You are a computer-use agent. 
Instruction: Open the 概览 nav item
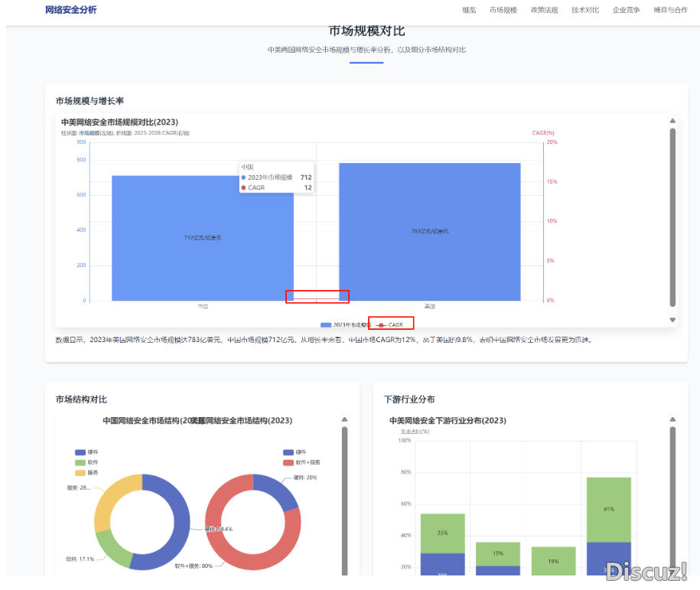click(469, 10)
